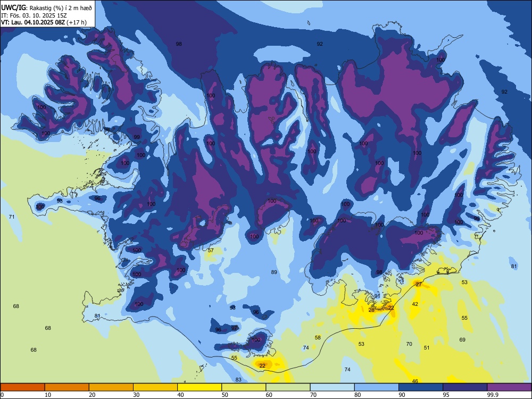Image resolution: width=532 pixels, height=399 pixels.
Task: Click the 91 humidity value on the map
Action: click(x=377, y=296)
